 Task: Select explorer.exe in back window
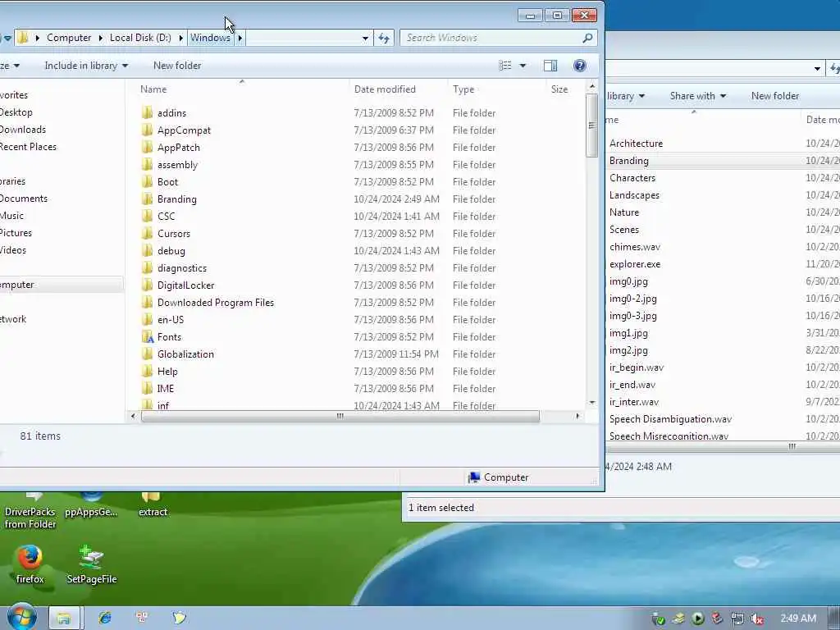[x=635, y=264]
